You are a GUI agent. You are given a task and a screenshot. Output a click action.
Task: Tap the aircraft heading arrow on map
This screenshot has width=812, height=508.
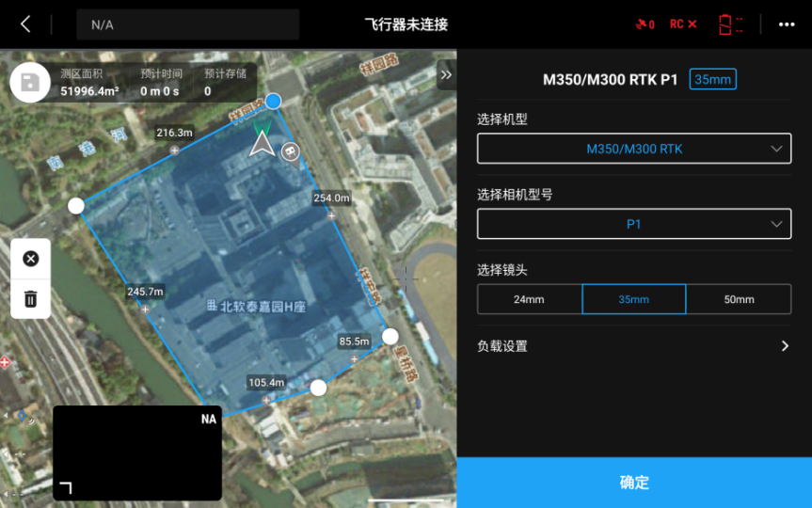click(x=262, y=142)
